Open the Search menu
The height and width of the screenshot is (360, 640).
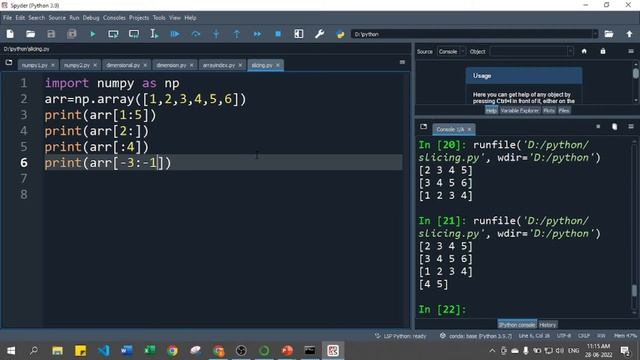(36, 18)
